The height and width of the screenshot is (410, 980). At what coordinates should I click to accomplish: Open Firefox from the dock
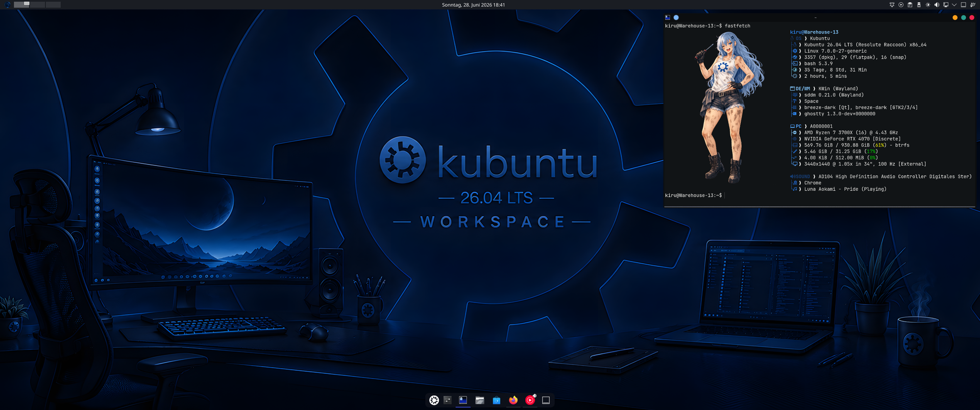513,400
